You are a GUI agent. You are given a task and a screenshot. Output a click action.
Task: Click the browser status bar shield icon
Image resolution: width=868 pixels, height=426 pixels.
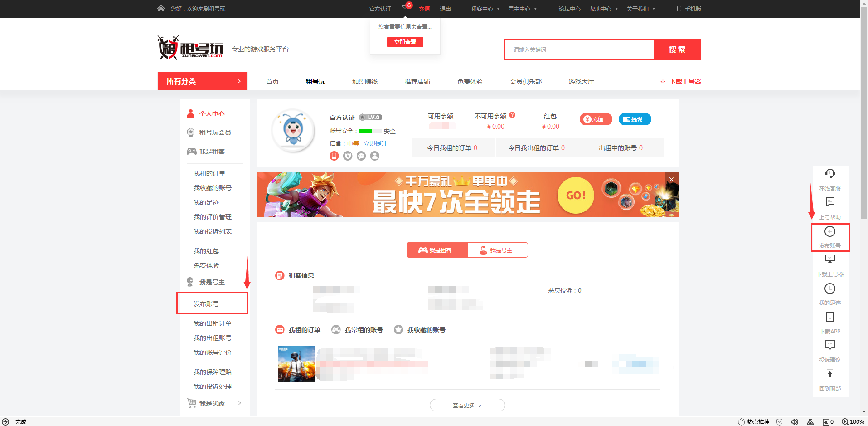coord(780,421)
